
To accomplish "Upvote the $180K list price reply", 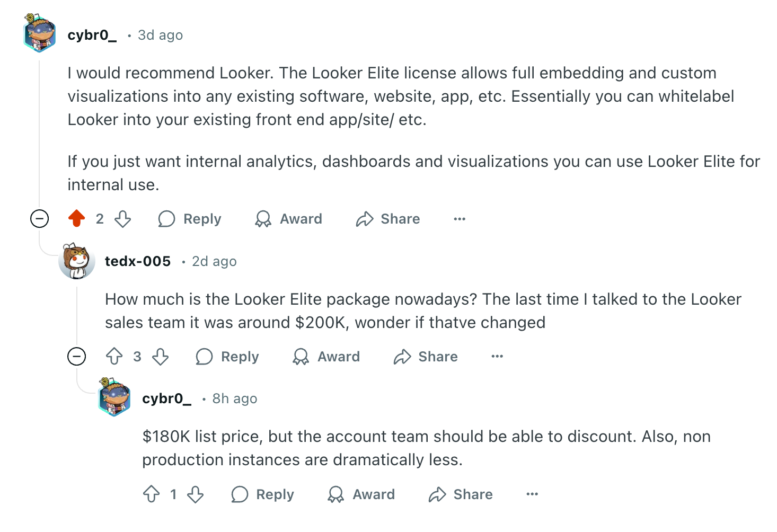I will (152, 494).
